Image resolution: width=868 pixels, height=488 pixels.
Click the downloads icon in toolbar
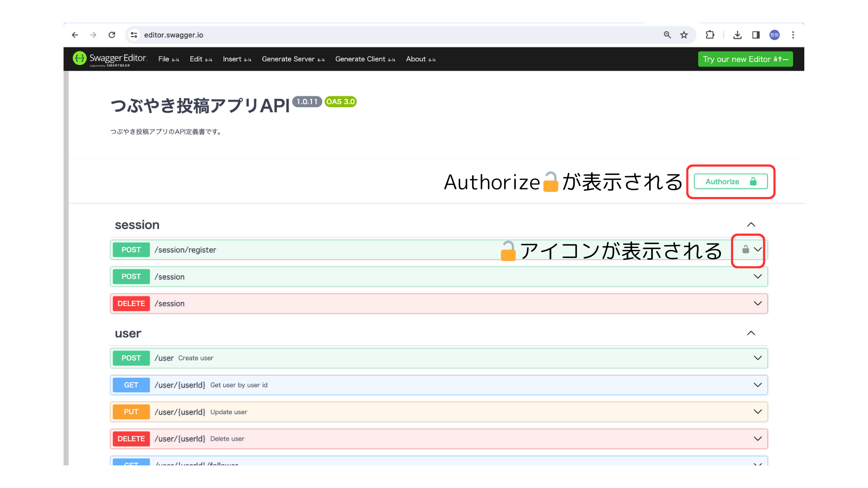[737, 35]
